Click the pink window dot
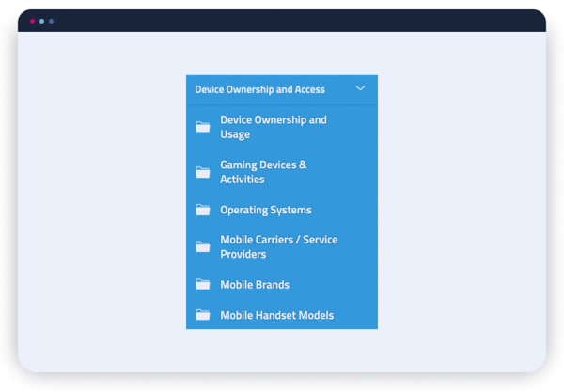564x392 pixels. pos(32,22)
